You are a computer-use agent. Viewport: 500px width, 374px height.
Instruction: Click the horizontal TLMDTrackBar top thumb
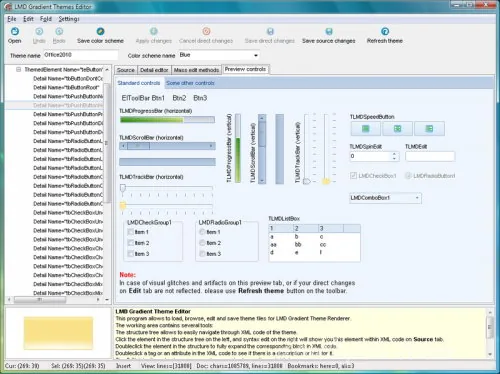pyautogui.click(x=123, y=188)
